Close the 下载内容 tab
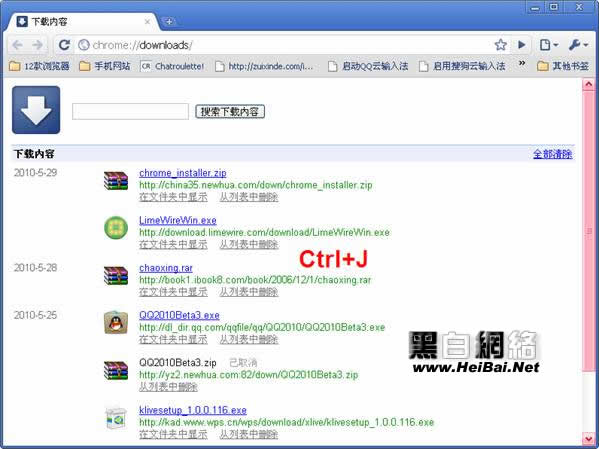 [x=147, y=22]
